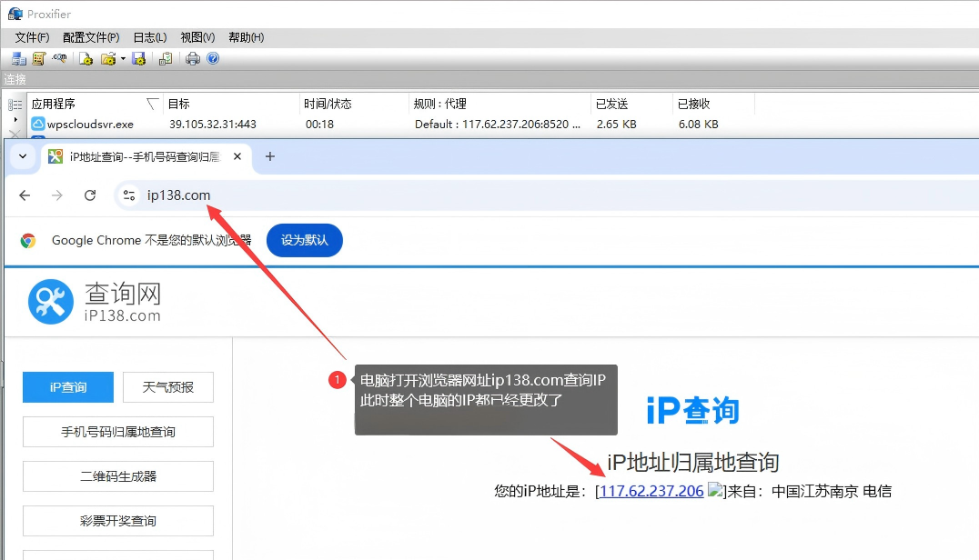The image size is (979, 560).
Task: Click the 6.08 KB received value
Action: point(699,125)
